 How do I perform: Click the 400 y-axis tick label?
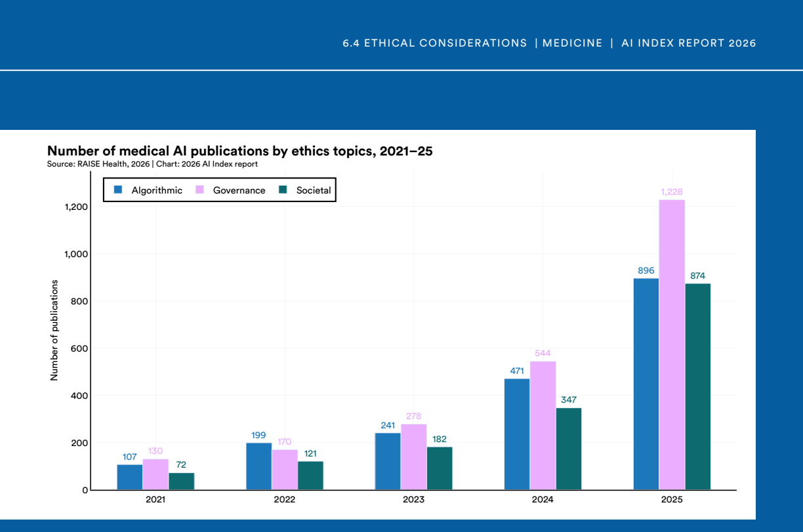pyautogui.click(x=80, y=396)
